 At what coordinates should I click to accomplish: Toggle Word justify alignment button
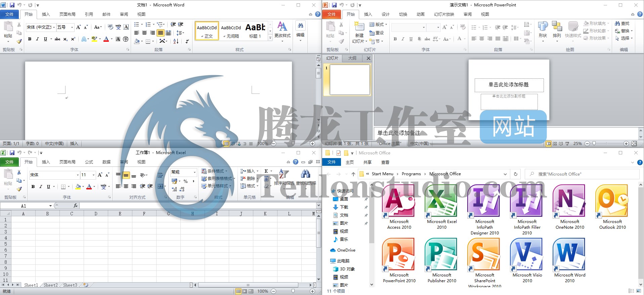[x=161, y=33]
